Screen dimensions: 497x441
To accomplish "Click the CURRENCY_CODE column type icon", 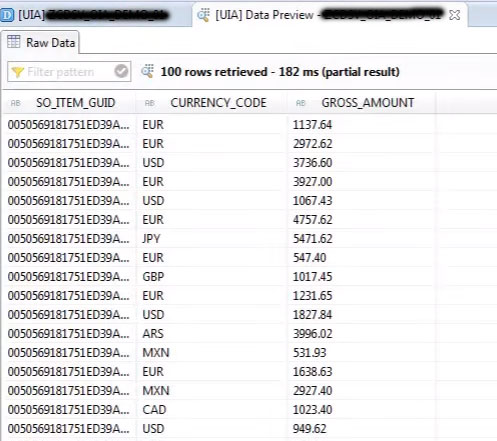I will point(150,103).
